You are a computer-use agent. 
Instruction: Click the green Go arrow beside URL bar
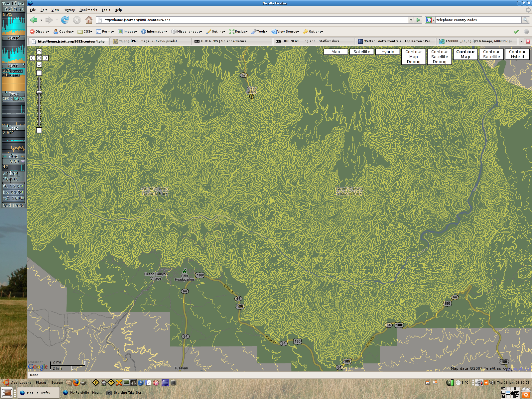coord(419,20)
